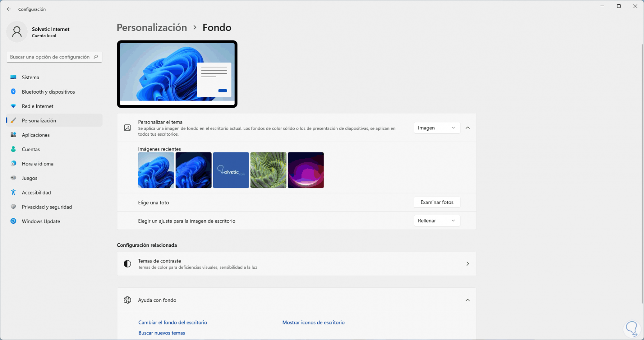Click the Accesibilidad figure icon
The width and height of the screenshot is (644, 340).
[x=13, y=192]
